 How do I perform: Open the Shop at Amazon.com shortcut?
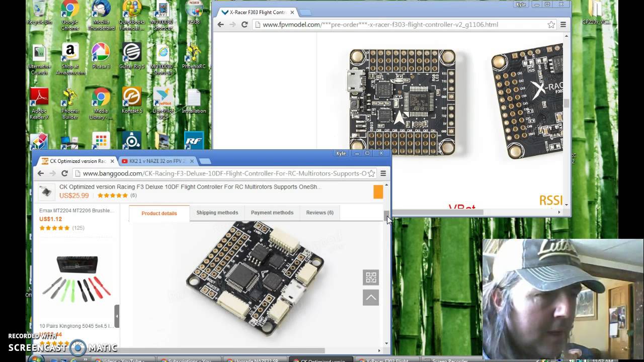click(x=70, y=59)
